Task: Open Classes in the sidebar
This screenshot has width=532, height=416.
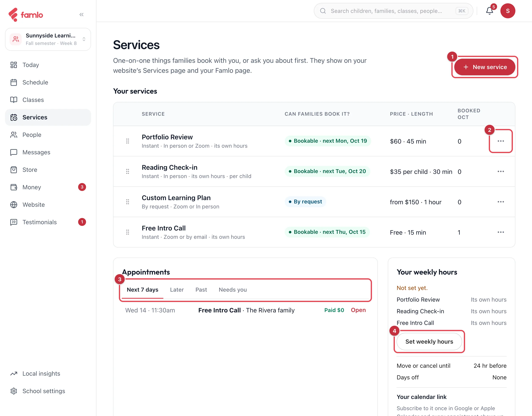Action: click(x=48, y=100)
